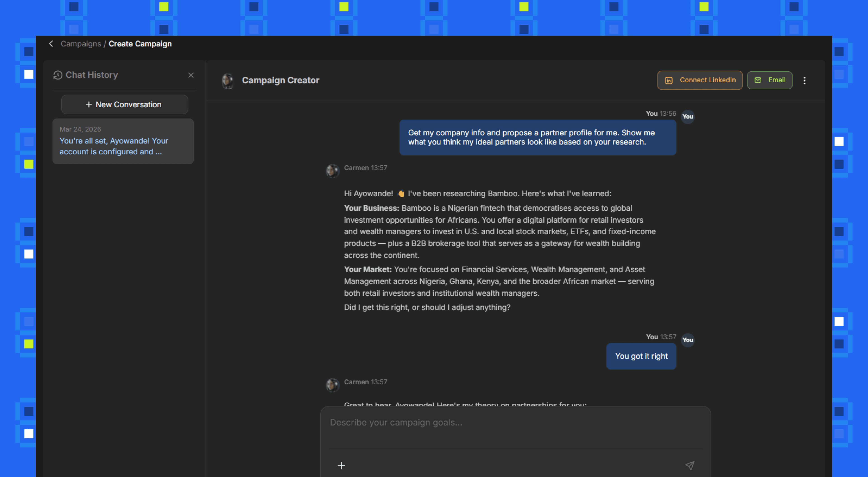Click the Create Campaign breadcrumb title

pyautogui.click(x=140, y=44)
